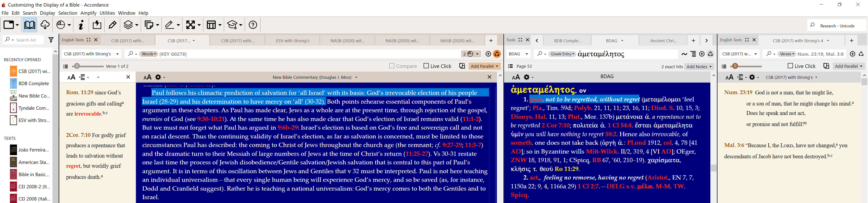868x203 pixels.
Task: Switch to the Ancient Christian tab
Action: point(663,41)
